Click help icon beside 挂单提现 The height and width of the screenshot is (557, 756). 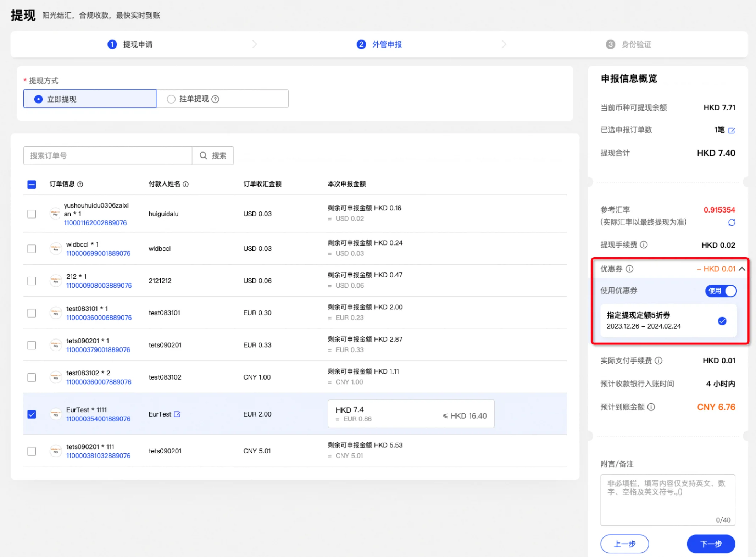coord(215,99)
